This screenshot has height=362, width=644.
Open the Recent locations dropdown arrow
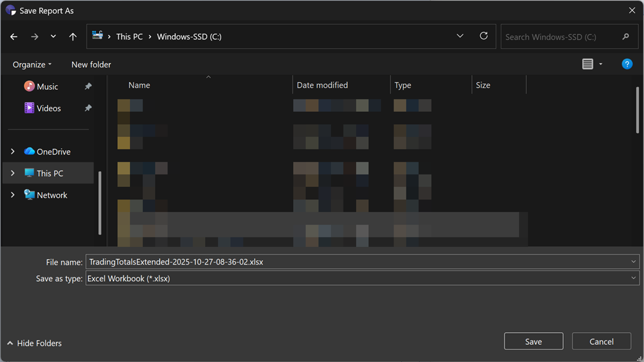tap(54, 37)
